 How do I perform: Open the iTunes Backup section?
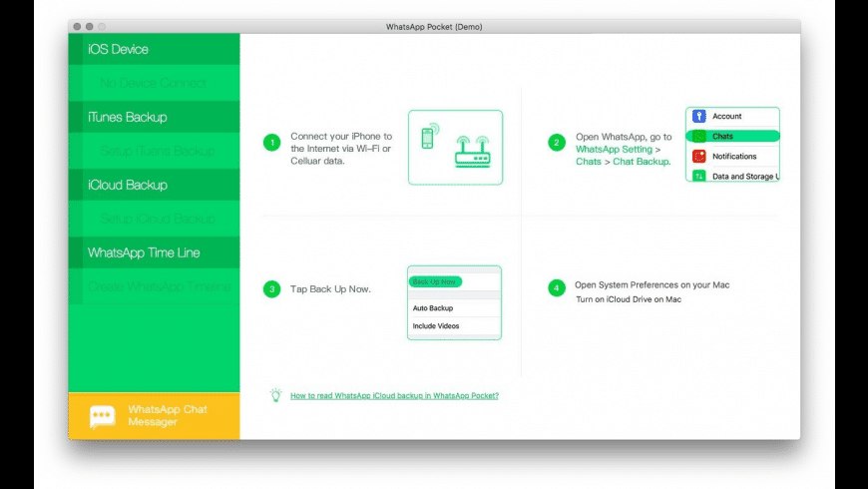[x=154, y=117]
